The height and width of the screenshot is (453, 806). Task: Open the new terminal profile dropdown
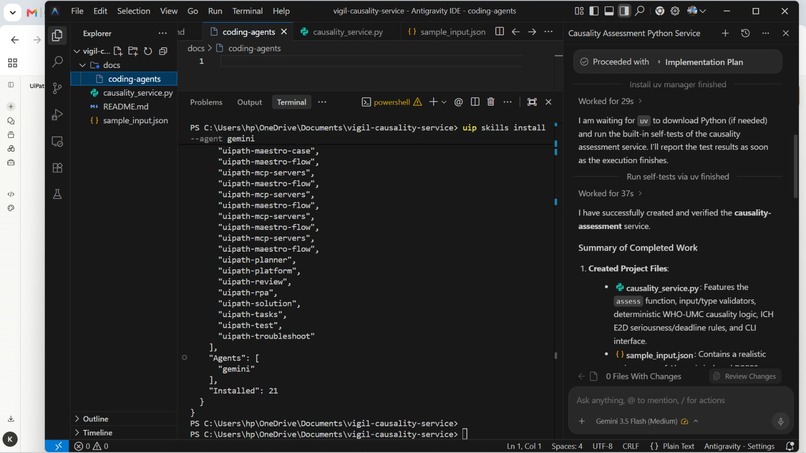click(x=444, y=102)
